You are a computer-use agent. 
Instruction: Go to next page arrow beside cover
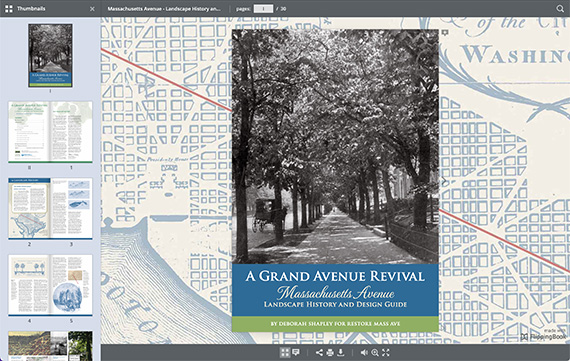coord(444,181)
